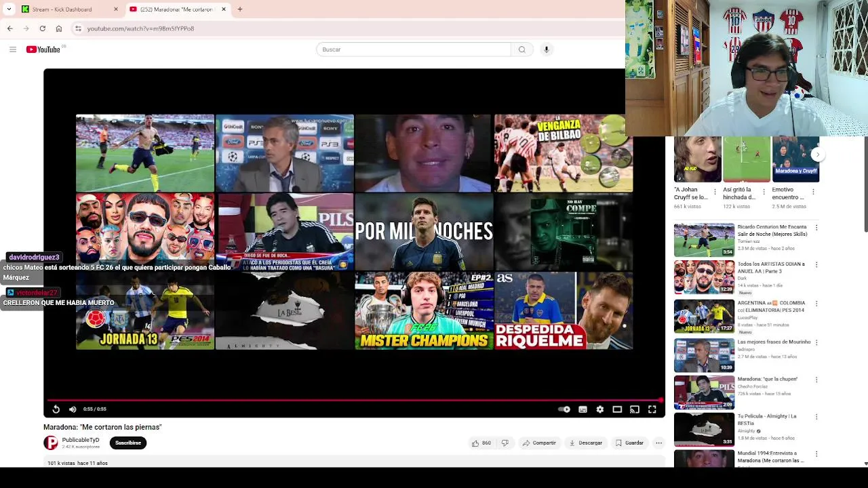Focus the Buscar search field

414,49
